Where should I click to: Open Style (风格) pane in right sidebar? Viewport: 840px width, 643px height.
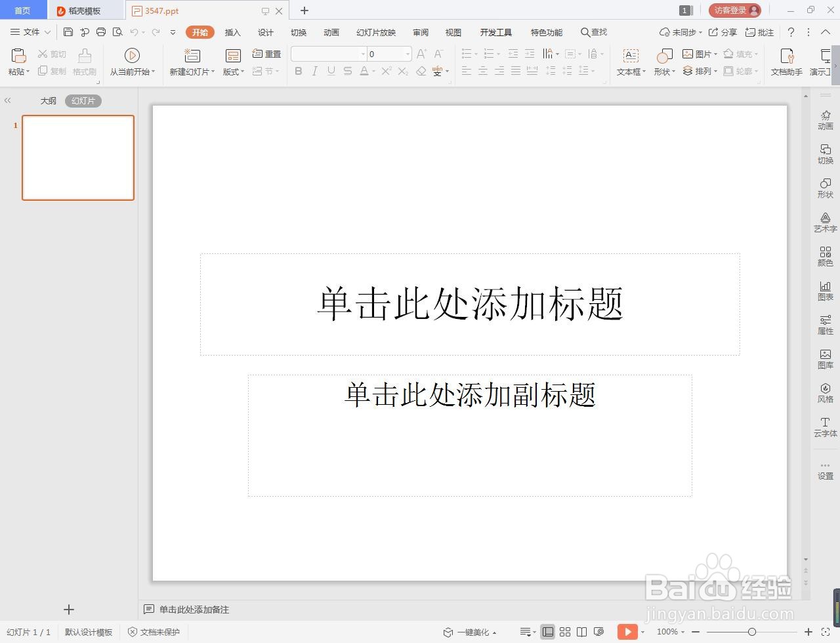point(826,393)
